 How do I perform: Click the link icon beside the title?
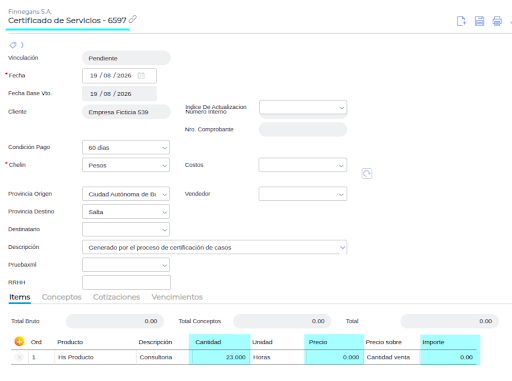[133, 19]
